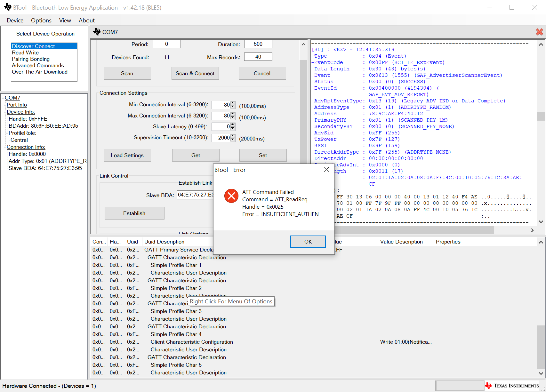Click the Max Records input field

258,57
